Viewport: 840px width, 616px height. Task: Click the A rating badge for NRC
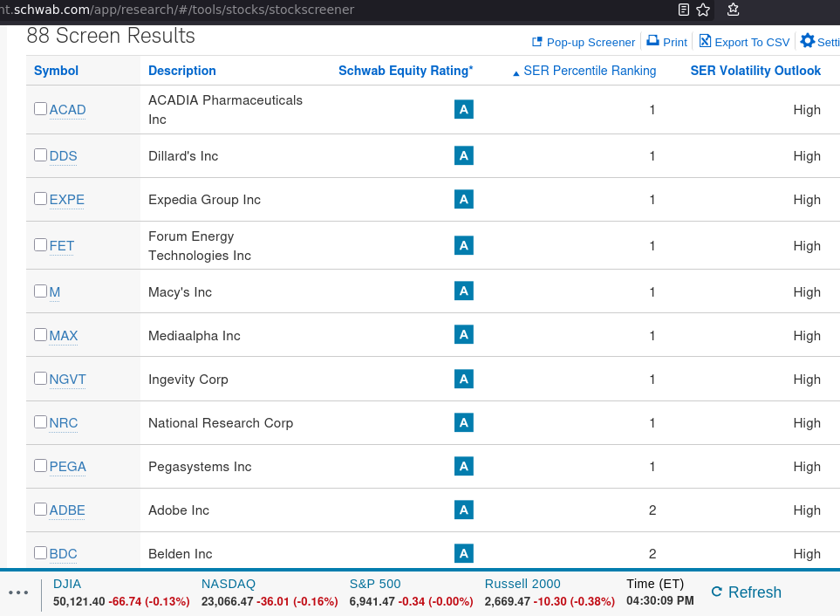464,422
